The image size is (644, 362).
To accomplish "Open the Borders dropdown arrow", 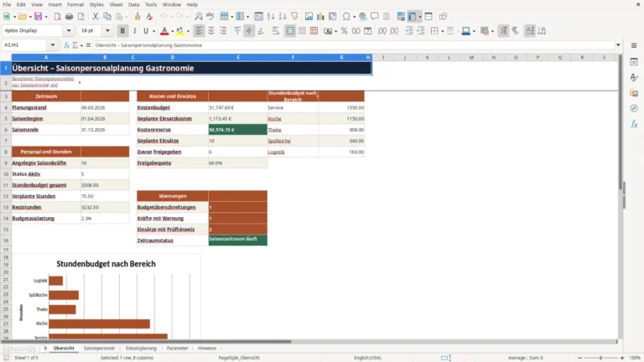I will click(442, 31).
